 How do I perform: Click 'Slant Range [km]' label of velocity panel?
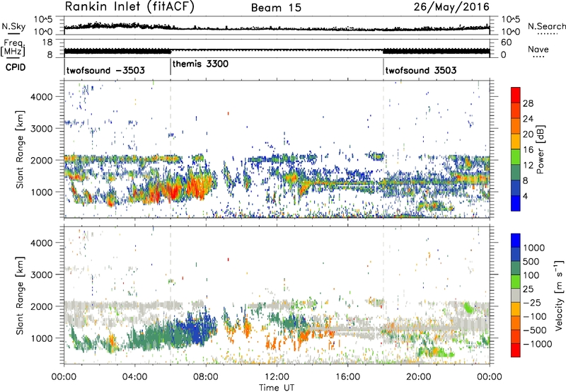[20, 295]
